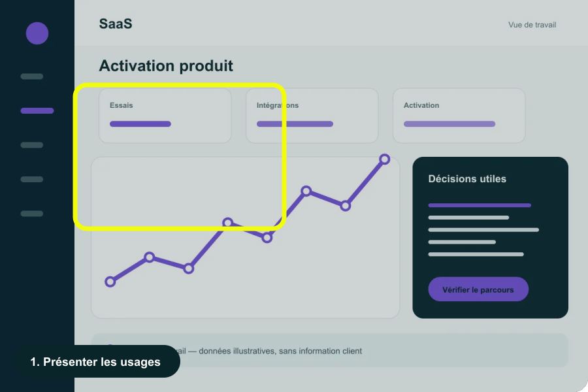This screenshot has height=392, width=588.
Task: Open the Vue de travail link
Action: pyautogui.click(x=532, y=25)
